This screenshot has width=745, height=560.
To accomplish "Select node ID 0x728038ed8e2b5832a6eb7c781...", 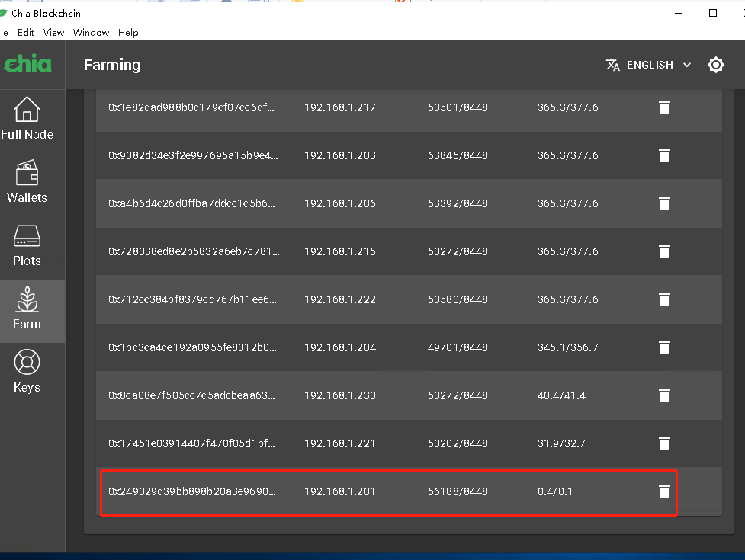I will point(194,251).
